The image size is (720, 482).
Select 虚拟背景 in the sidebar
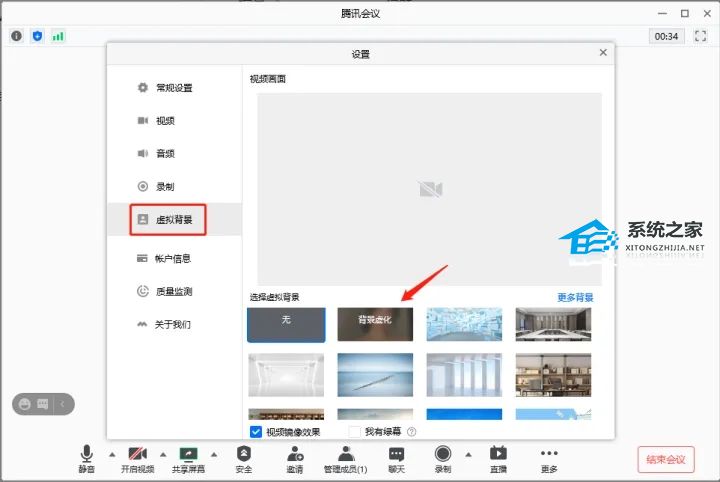pyautogui.click(x=174, y=219)
